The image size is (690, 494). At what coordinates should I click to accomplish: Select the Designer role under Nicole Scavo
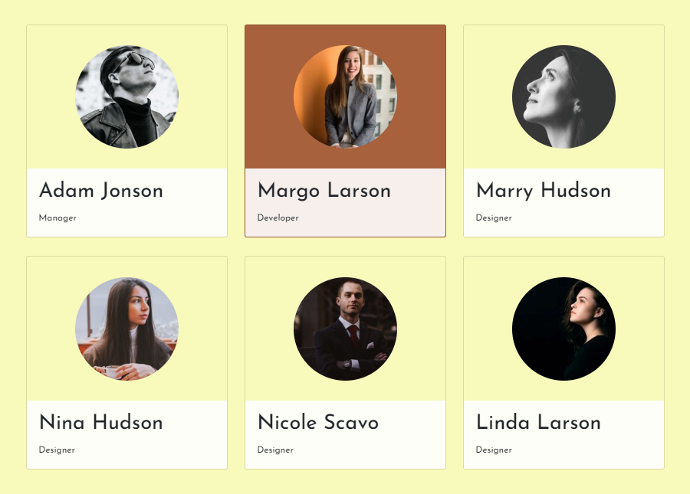coord(275,450)
